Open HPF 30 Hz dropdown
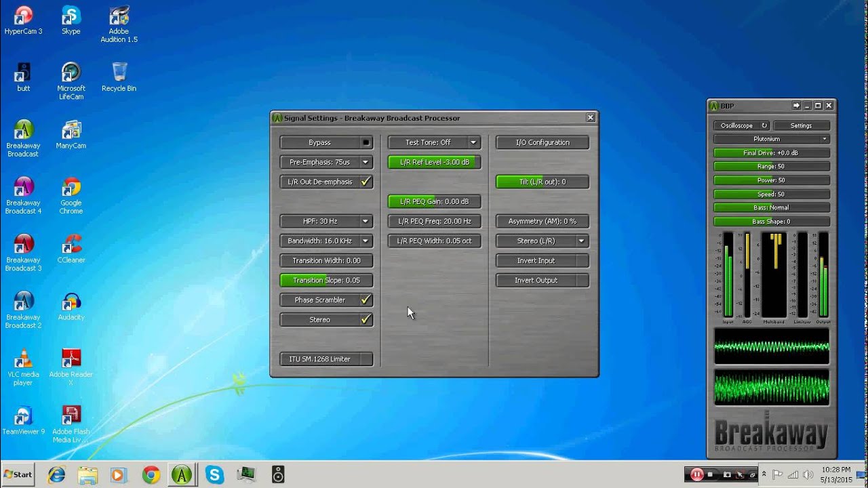Viewport: 868px width, 488px height. (326, 221)
